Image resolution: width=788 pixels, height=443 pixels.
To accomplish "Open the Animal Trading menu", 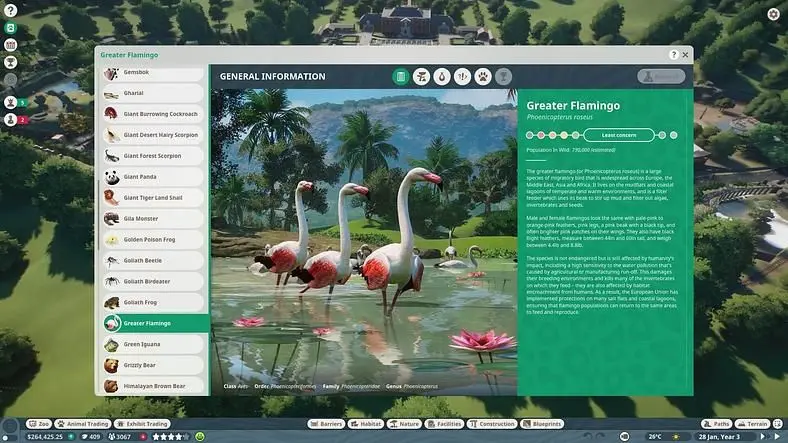I will point(83,424).
